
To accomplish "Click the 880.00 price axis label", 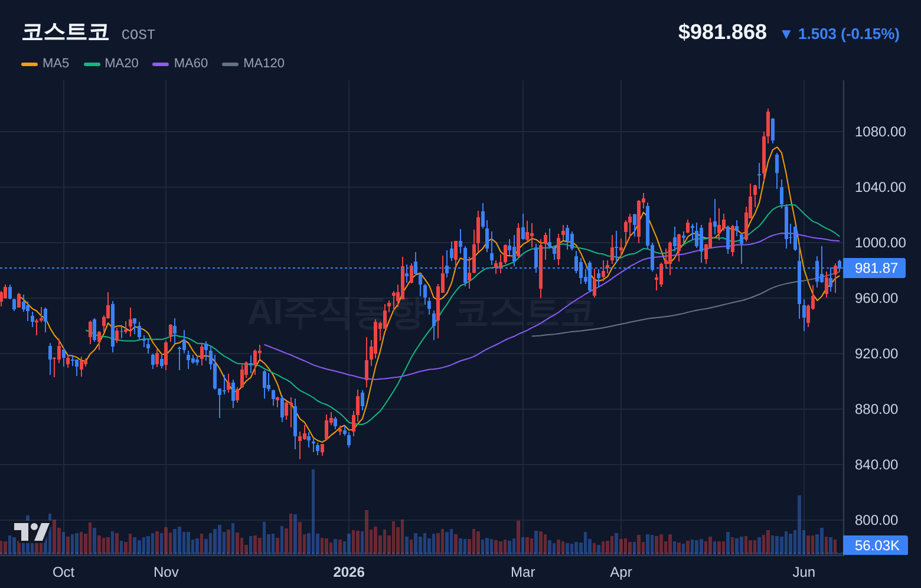I will [x=876, y=409].
